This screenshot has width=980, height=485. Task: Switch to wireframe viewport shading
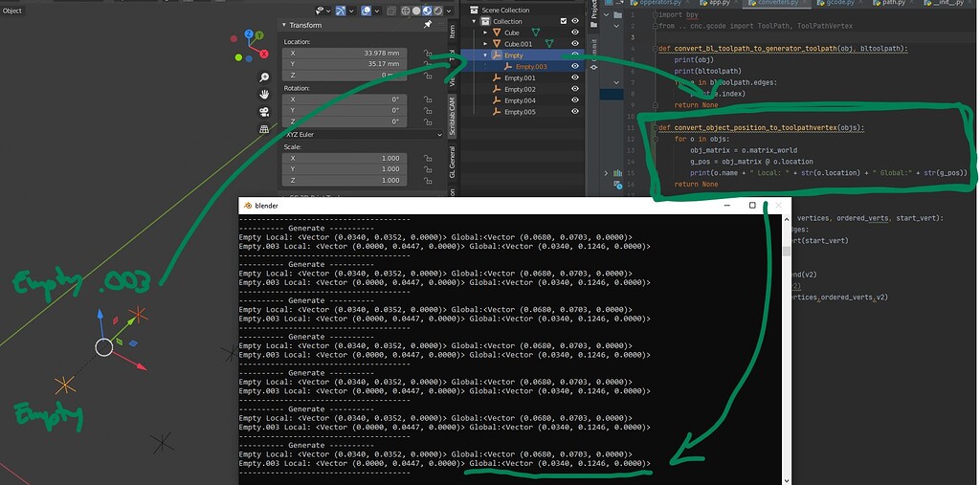tap(406, 11)
